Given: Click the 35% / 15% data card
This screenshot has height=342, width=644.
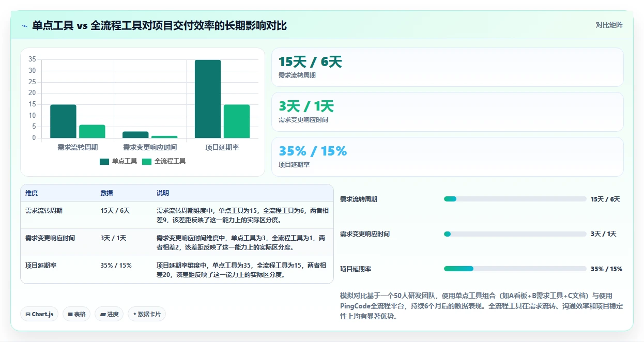Looking at the screenshot, I should pyautogui.click(x=448, y=157).
